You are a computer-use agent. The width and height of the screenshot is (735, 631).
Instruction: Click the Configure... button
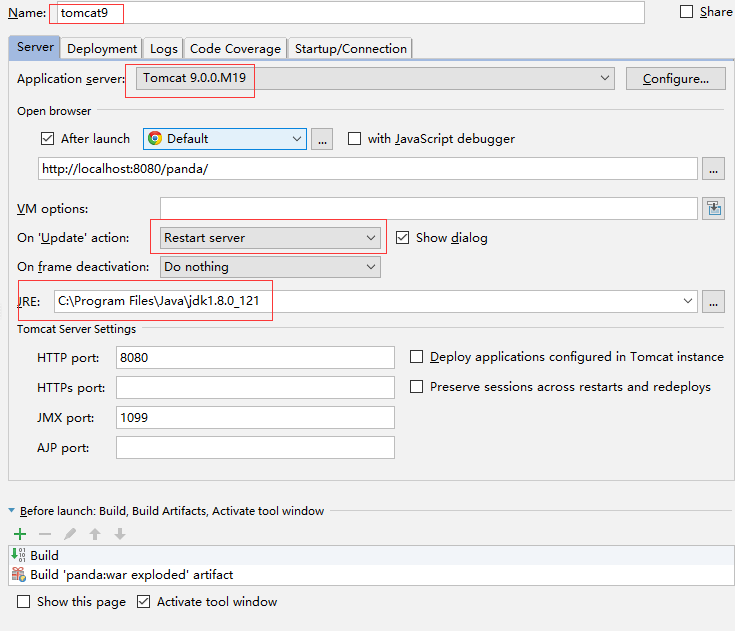675,79
